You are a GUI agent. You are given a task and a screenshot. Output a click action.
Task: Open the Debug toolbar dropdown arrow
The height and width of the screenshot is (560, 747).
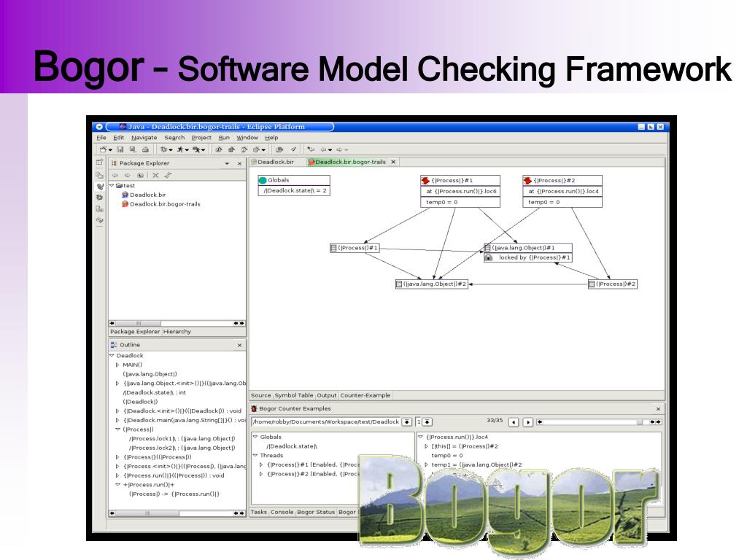(170, 150)
